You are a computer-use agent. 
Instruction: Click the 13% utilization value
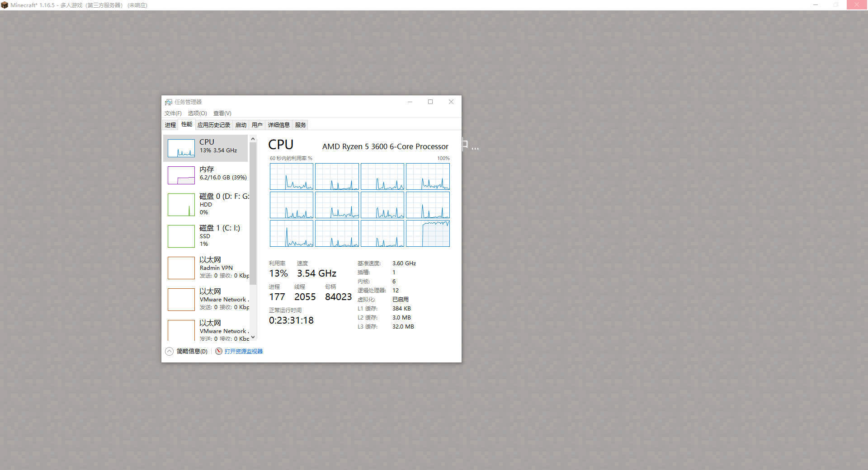278,273
